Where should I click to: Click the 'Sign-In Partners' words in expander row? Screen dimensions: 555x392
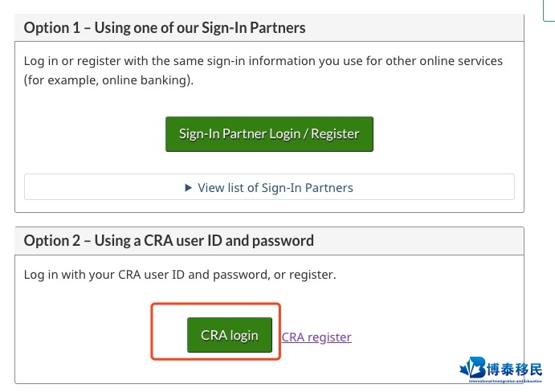pyautogui.click(x=308, y=188)
